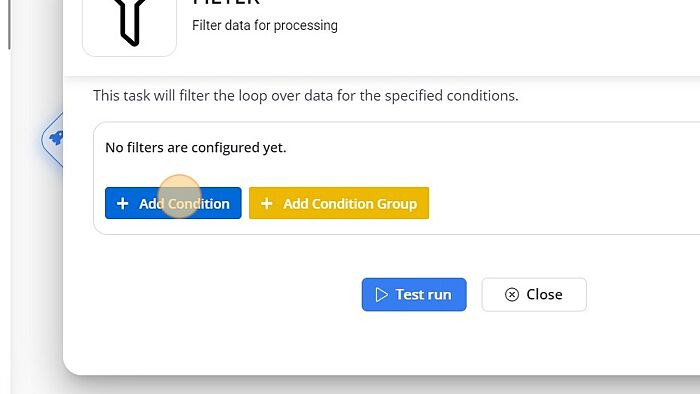Click the 'Filter data for processing' subtitle

[265, 25]
